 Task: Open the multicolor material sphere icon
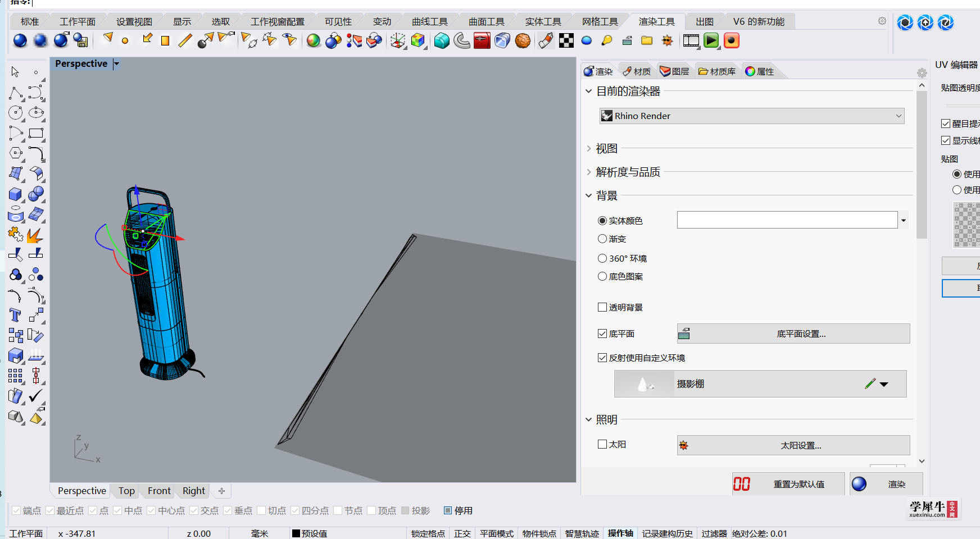coord(314,40)
